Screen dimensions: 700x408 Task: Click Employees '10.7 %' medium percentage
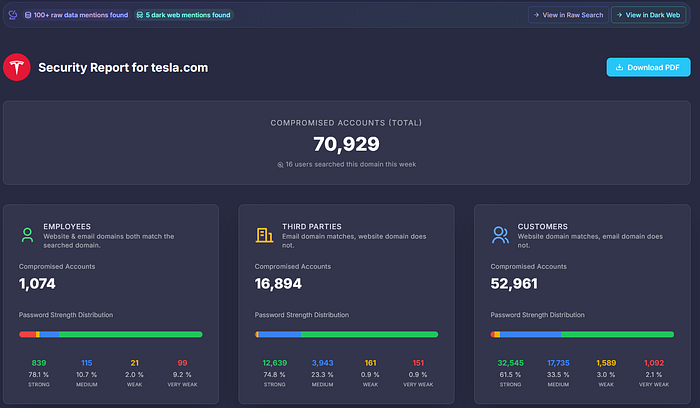click(x=87, y=375)
